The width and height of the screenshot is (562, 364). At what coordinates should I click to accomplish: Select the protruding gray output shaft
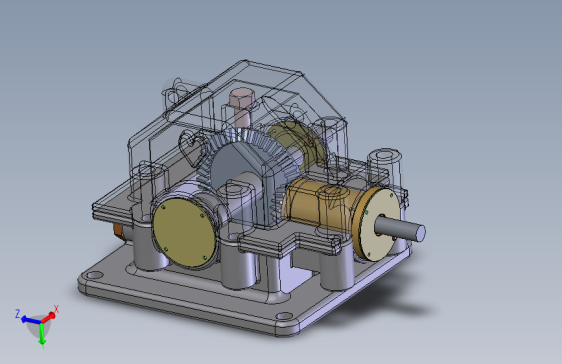(x=400, y=229)
